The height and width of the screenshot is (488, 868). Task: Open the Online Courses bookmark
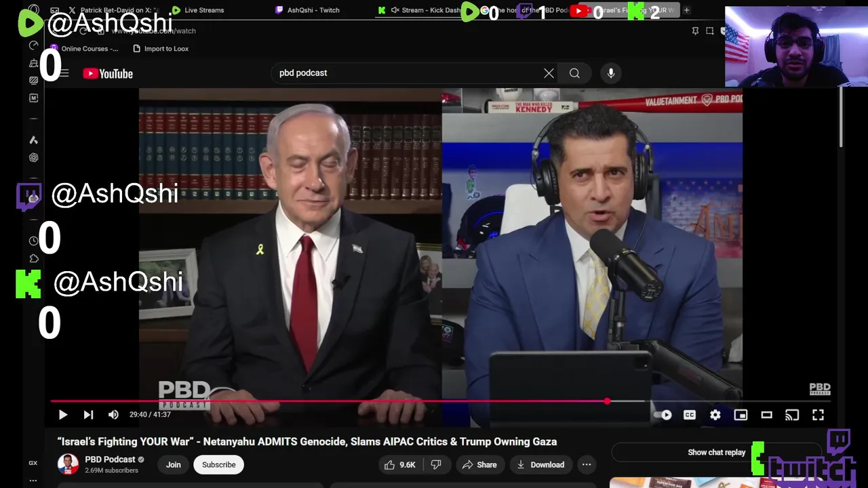[x=84, y=49]
